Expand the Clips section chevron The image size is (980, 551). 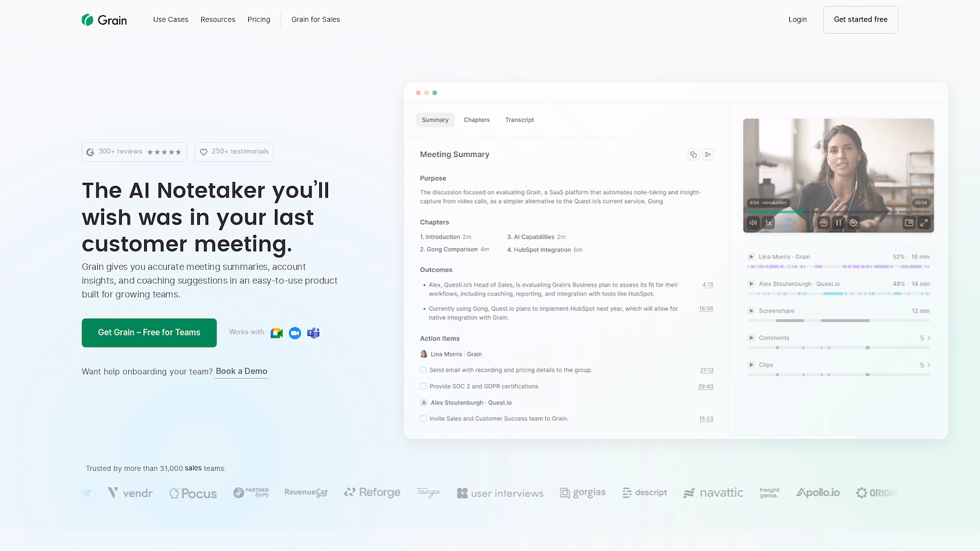[x=929, y=365]
